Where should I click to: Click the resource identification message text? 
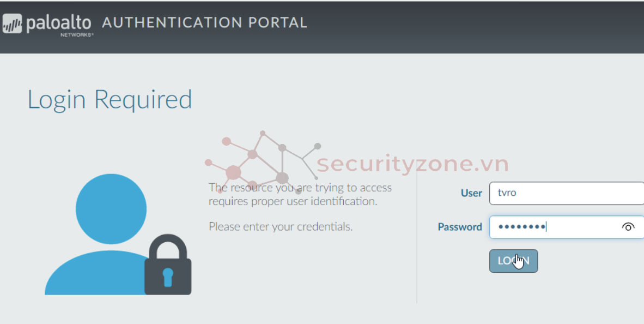pos(300,194)
